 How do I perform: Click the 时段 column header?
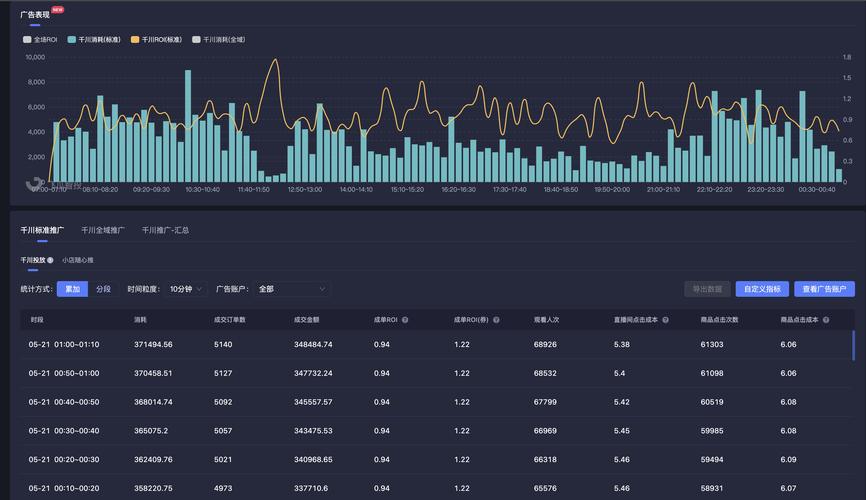36,320
